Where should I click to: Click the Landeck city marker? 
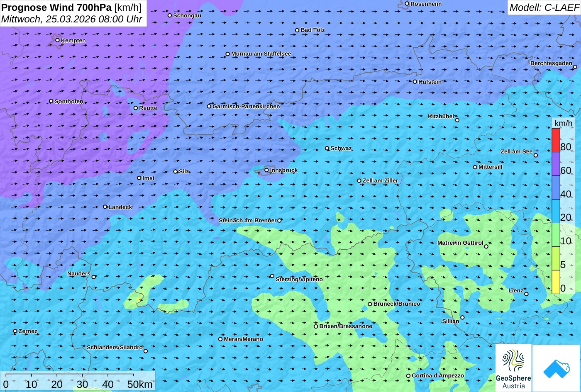pyautogui.click(x=105, y=207)
